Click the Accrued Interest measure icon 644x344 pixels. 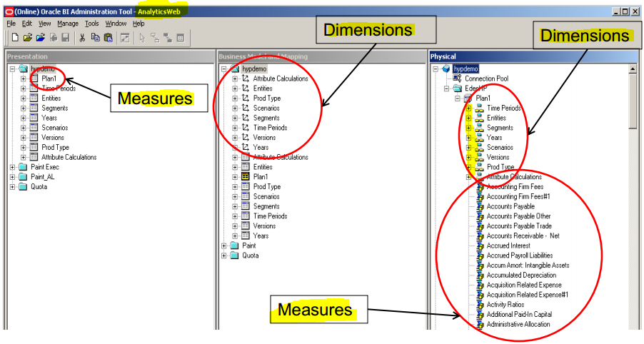click(x=479, y=246)
